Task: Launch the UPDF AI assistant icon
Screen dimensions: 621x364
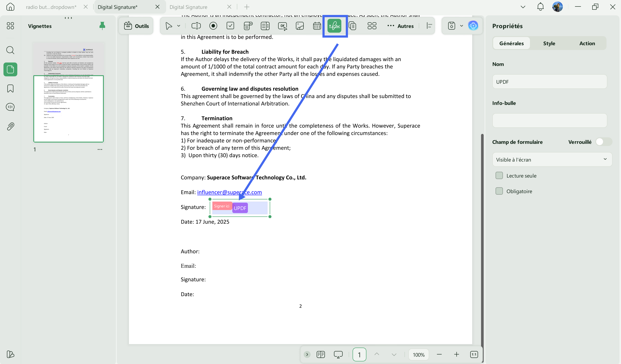Action: 473,26
